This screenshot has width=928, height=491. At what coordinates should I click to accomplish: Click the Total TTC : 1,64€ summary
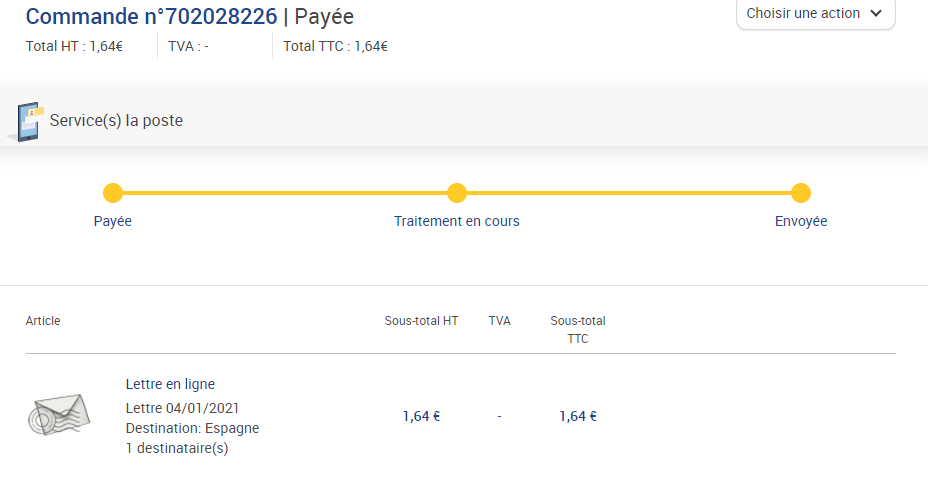(x=335, y=46)
